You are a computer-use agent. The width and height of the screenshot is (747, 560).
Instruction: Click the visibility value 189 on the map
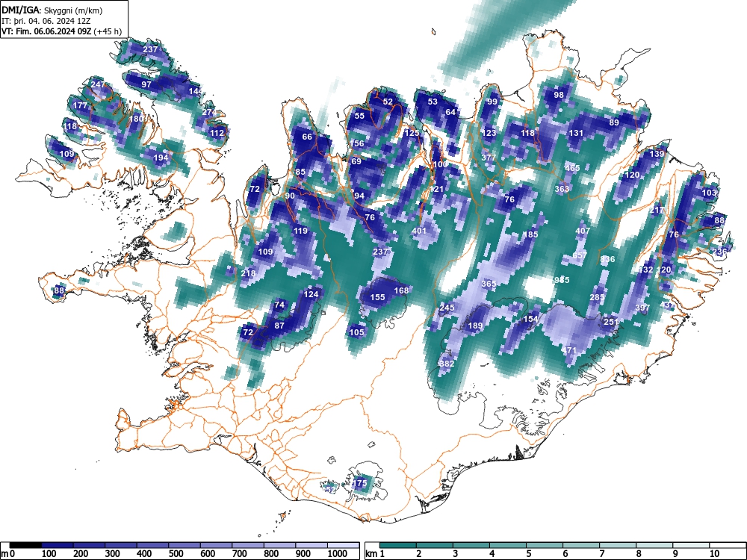pos(475,326)
